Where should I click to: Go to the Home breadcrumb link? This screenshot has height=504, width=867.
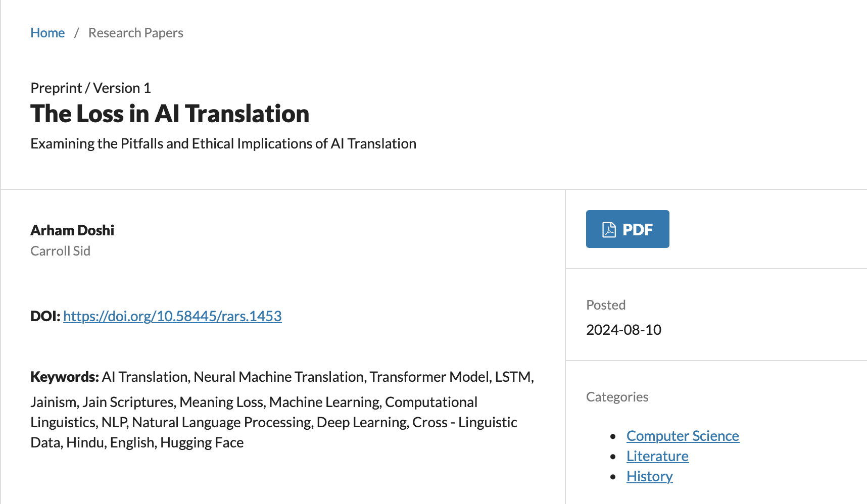click(47, 33)
